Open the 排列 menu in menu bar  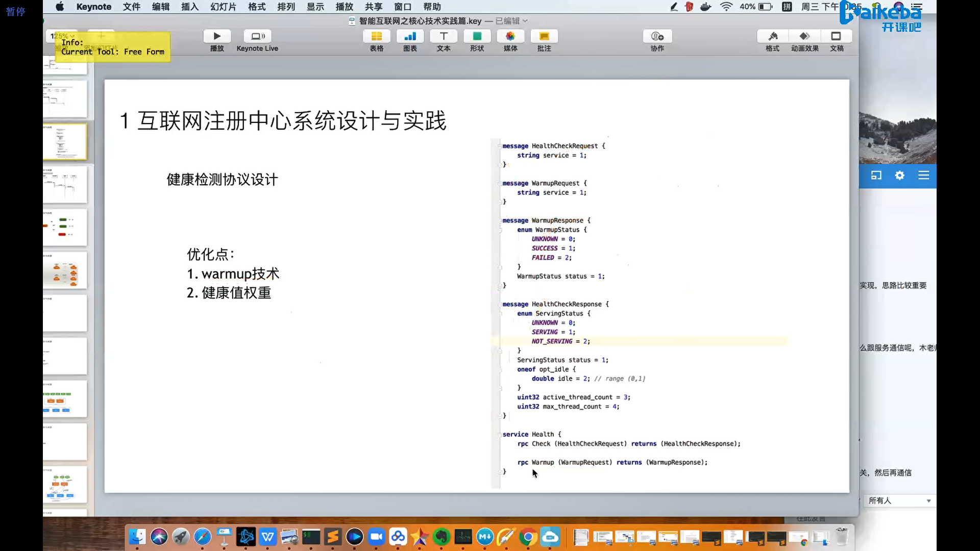[286, 7]
